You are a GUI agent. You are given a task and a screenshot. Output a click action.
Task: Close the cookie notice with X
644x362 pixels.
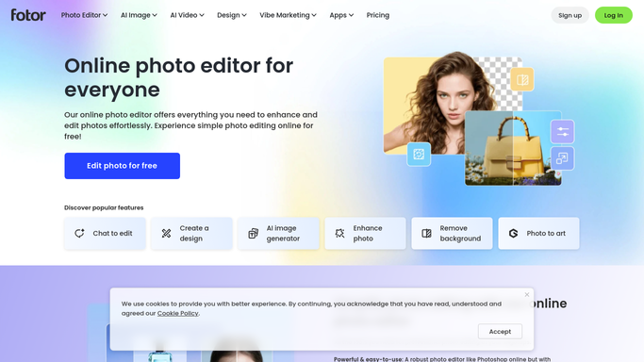[x=527, y=295]
